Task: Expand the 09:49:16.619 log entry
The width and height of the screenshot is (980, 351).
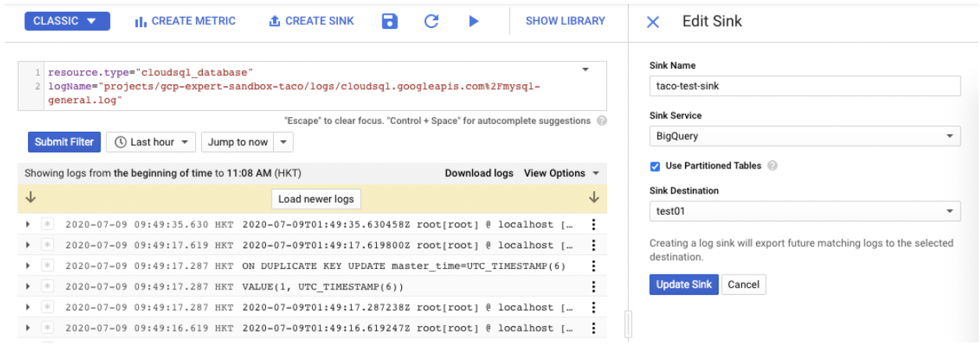Action: (28, 328)
